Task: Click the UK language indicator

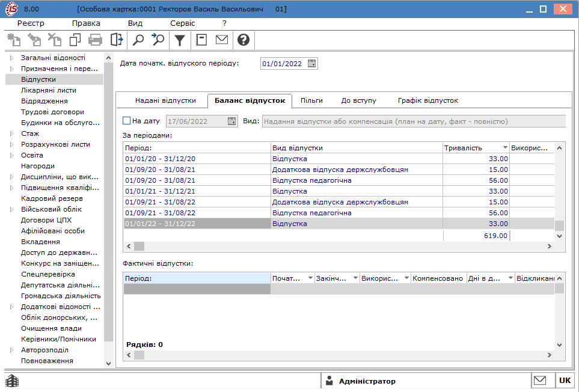Action: tap(565, 380)
